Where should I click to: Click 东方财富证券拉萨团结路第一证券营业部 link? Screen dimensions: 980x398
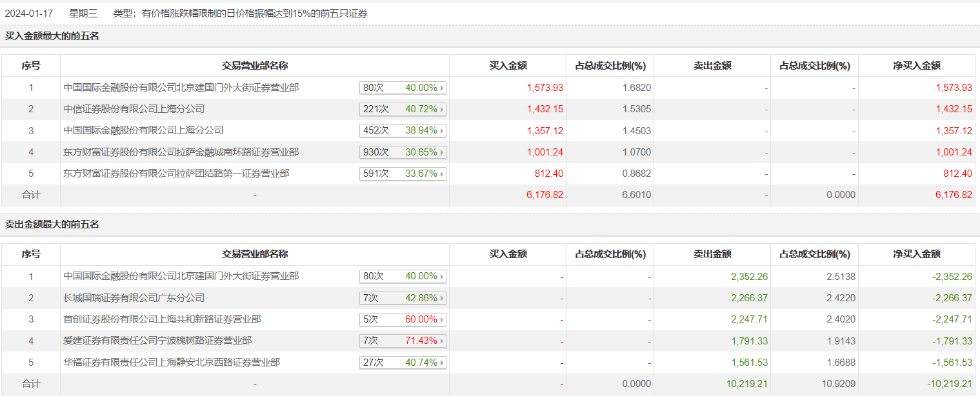pos(176,174)
